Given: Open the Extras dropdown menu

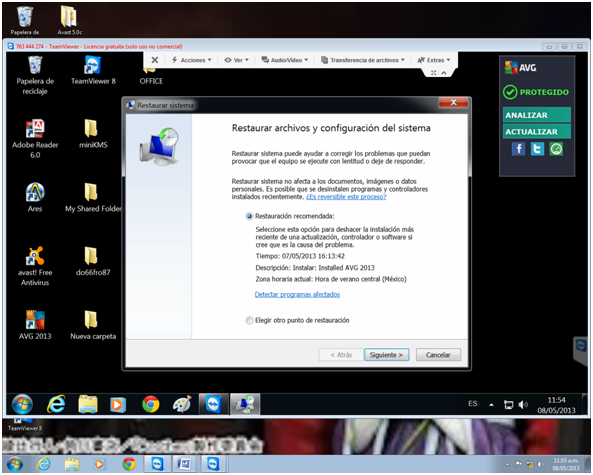Looking at the screenshot, I should click(x=434, y=60).
